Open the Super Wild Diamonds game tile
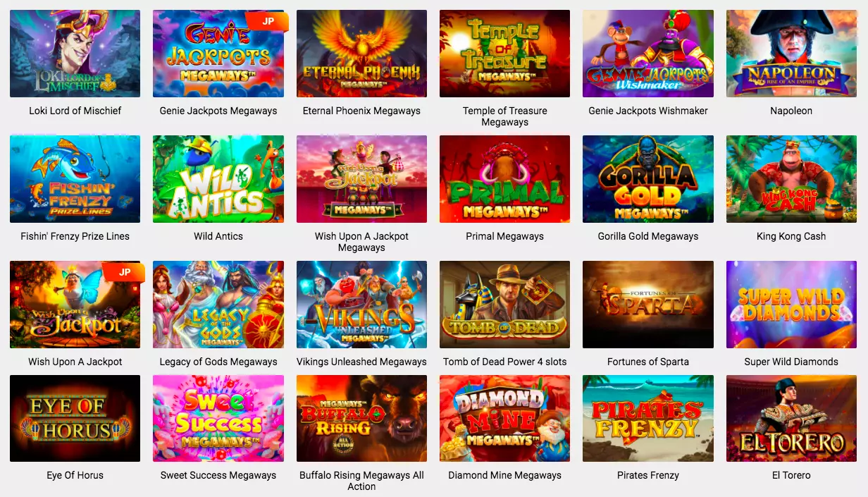Screen dimensions: 868x497 [x=791, y=305]
